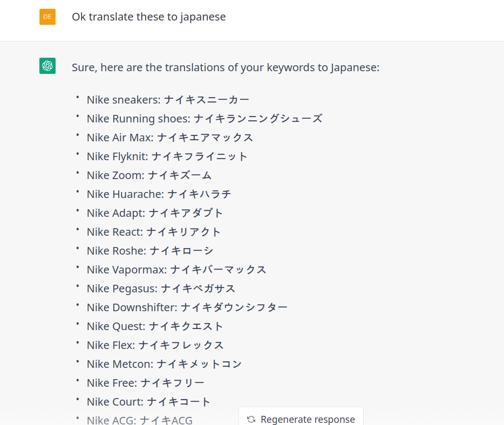Click the Nike Vapormax list entry
Screen dimensions: 504x425
tap(176, 270)
